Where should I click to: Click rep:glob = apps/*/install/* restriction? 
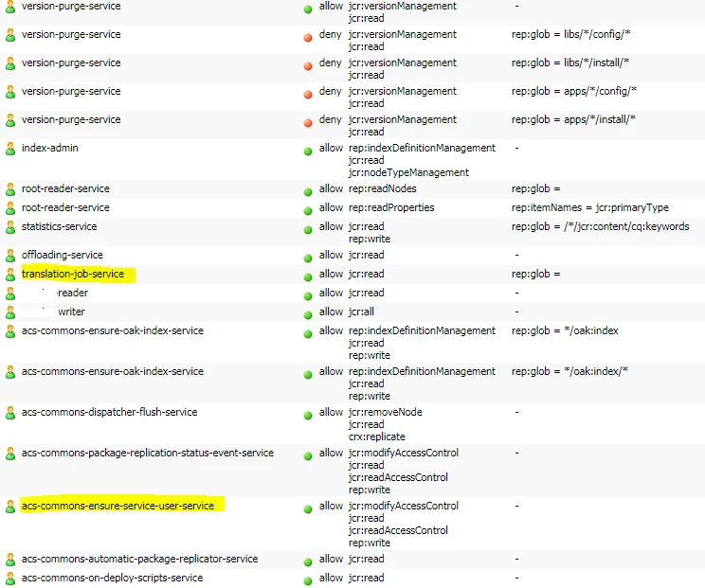click(573, 119)
